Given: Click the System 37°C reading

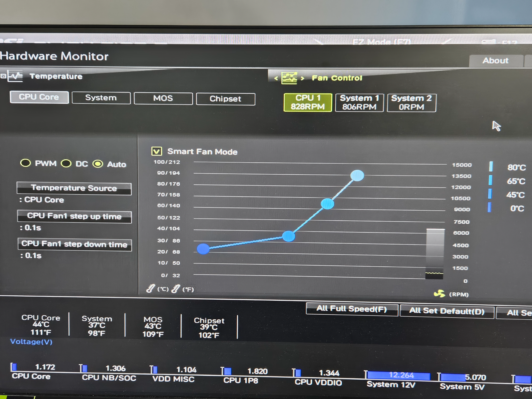Looking at the screenshot, I should [x=97, y=326].
